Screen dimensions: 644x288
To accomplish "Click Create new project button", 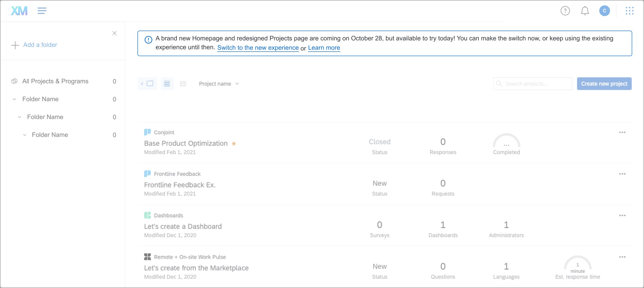I will [604, 84].
